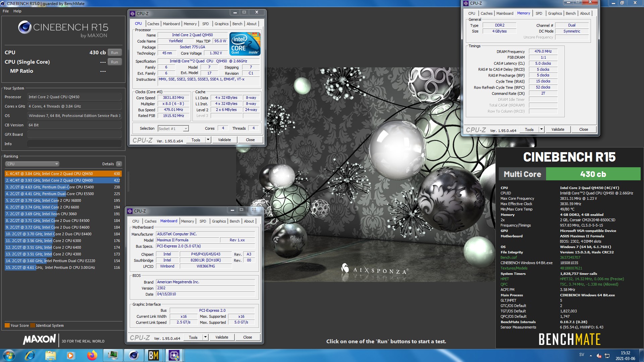This screenshot has height=362, width=644.
Task: Click the Info field under Your System
Action: [74, 144]
